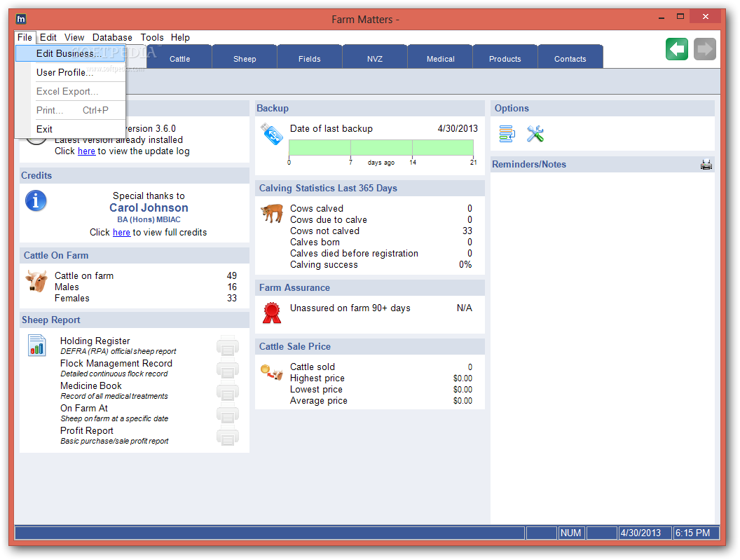The image size is (740, 560).
Task: Click the grey forward arrow button
Action: point(704,49)
